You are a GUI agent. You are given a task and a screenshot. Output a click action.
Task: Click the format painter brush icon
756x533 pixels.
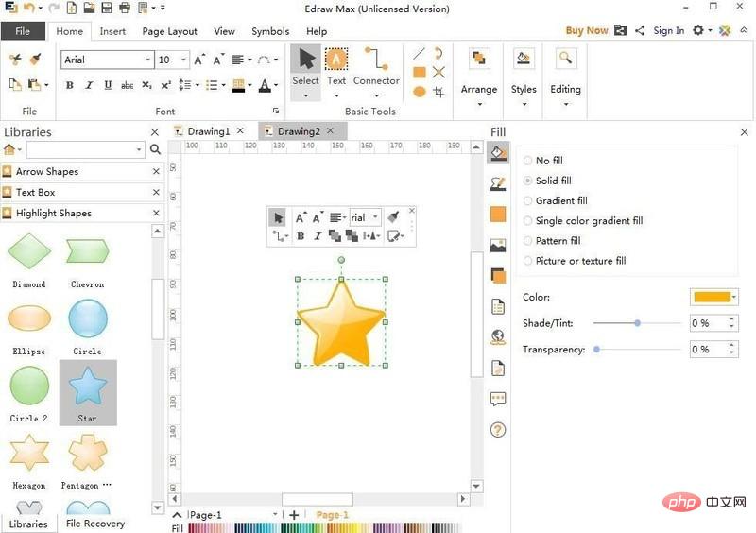click(x=35, y=60)
